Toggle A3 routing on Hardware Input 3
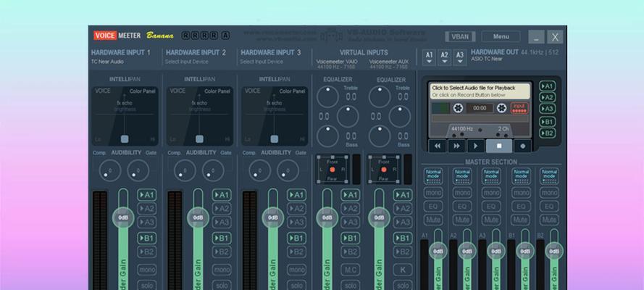 click(x=296, y=223)
